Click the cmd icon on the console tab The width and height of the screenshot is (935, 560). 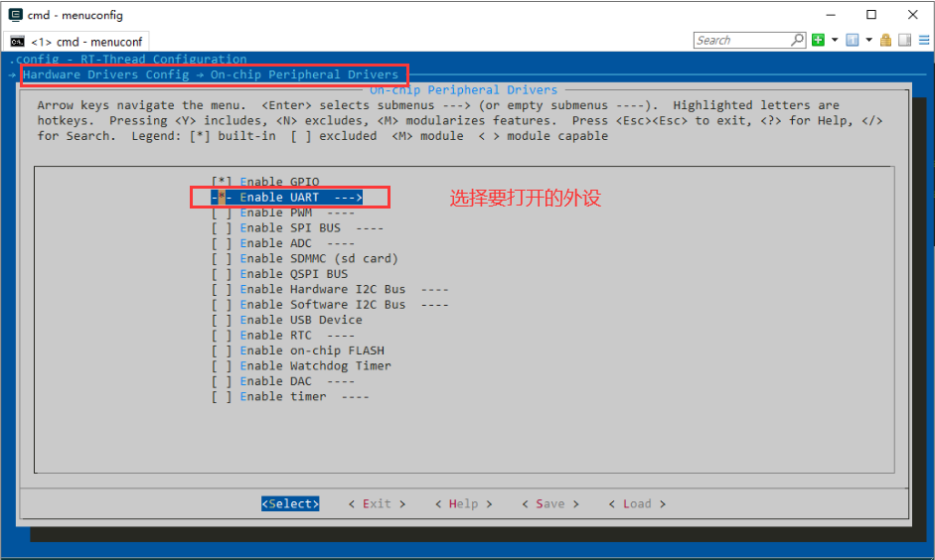click(x=17, y=42)
